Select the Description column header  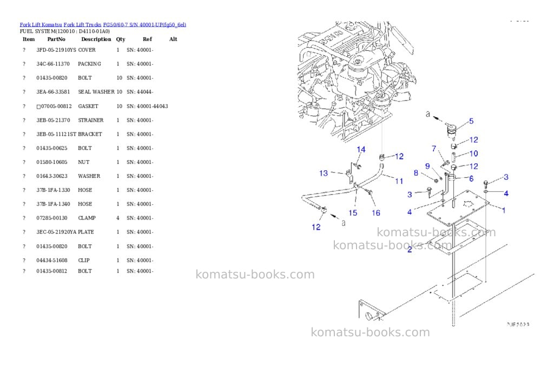click(x=96, y=39)
